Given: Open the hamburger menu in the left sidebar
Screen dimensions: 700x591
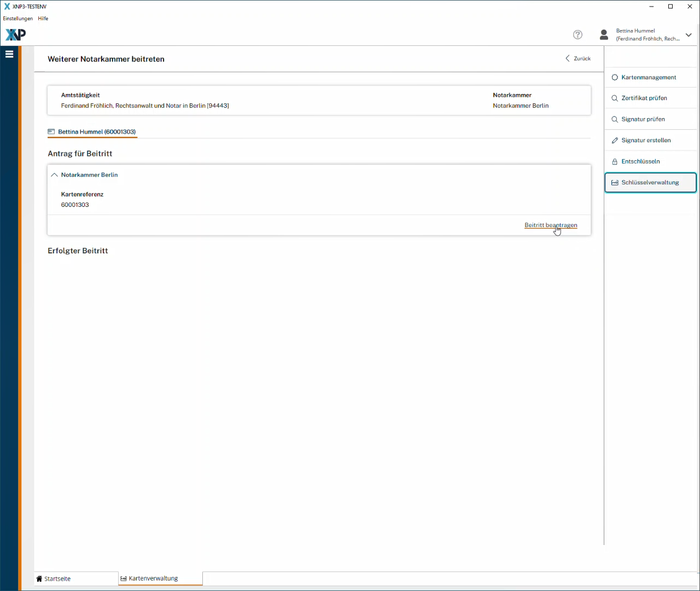Looking at the screenshot, I should tap(9, 54).
